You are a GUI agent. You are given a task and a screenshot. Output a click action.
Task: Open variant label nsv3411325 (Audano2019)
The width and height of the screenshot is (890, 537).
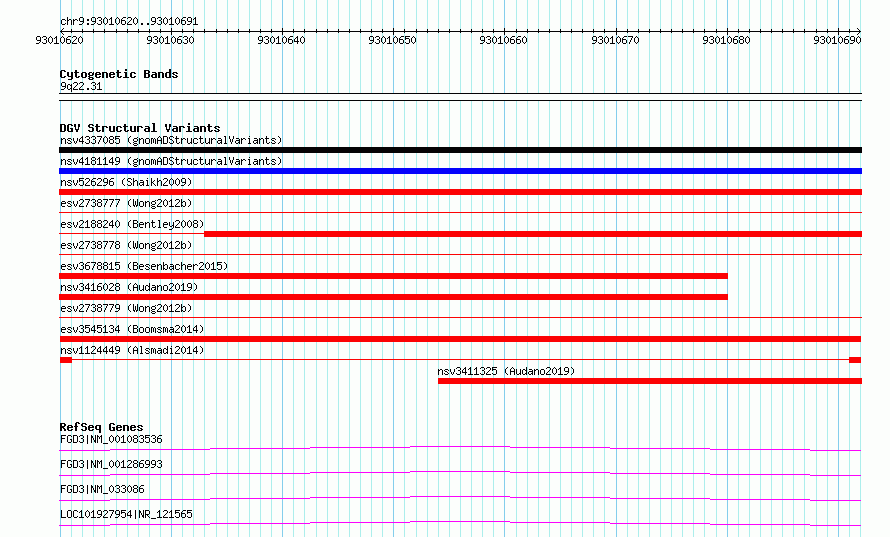(x=506, y=371)
